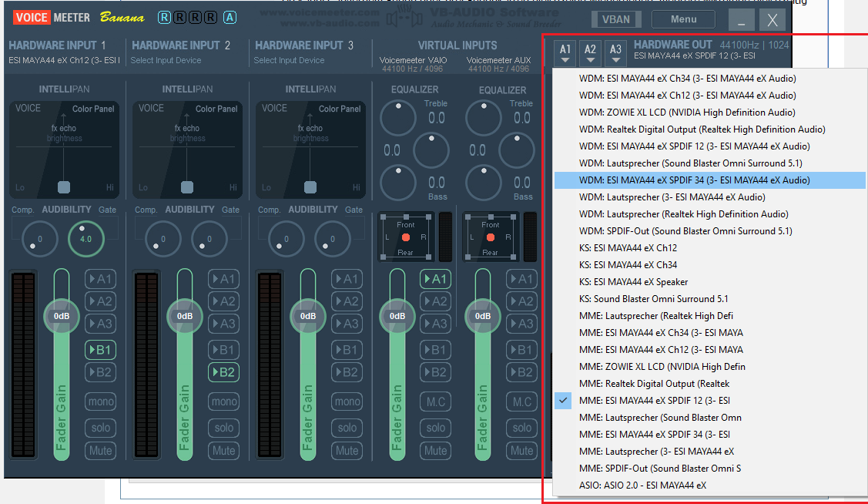Toggle A1 bus on Hardware Input 1
This screenshot has width=868, height=504.
click(101, 279)
